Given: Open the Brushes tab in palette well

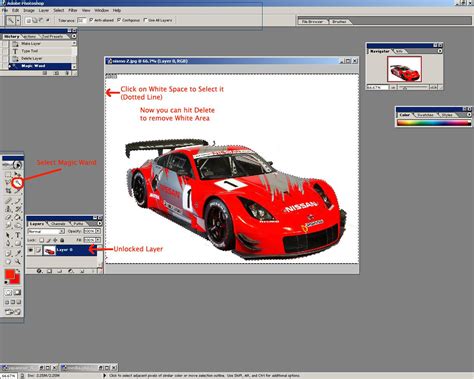Looking at the screenshot, I should pos(339,22).
